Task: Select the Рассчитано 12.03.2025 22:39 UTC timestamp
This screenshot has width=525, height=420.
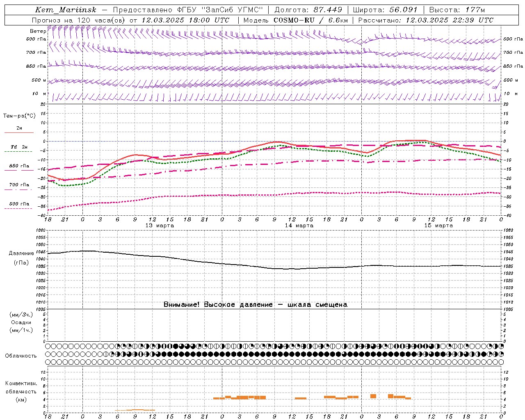Action: click(x=426, y=20)
